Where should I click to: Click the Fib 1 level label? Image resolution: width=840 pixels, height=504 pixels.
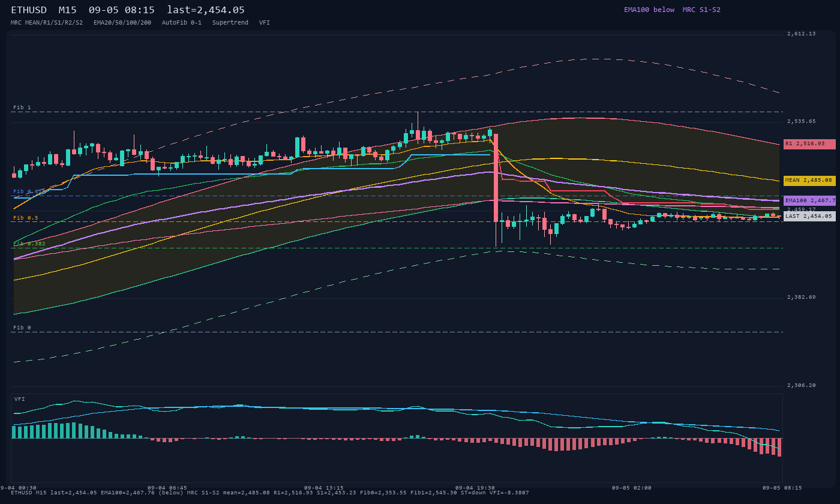[22, 107]
